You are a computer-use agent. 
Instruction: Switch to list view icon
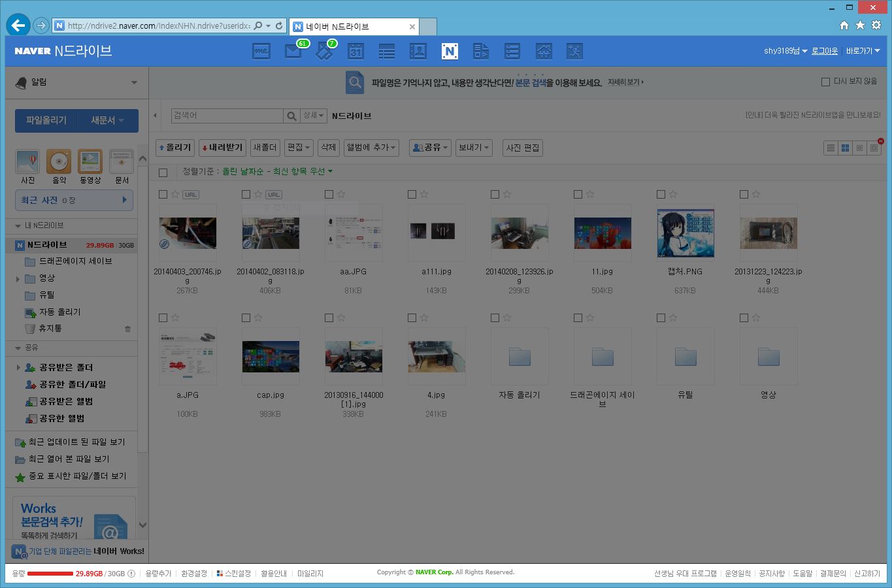[831, 148]
